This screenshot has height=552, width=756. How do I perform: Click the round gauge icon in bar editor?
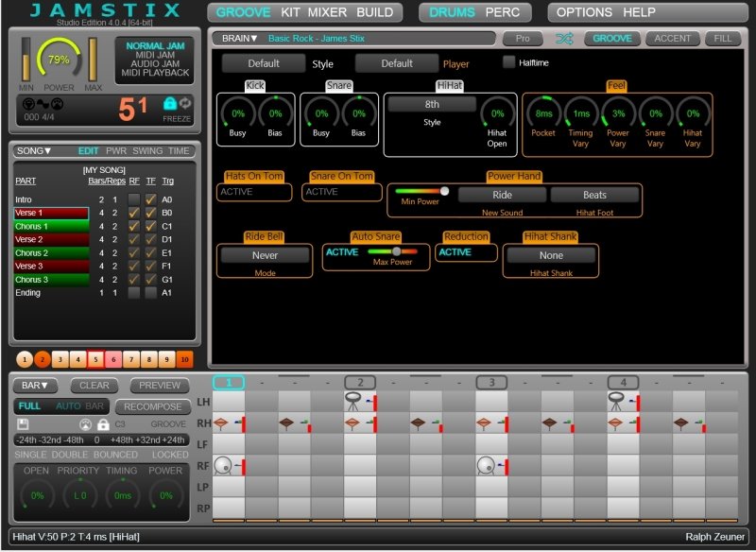click(x=85, y=424)
